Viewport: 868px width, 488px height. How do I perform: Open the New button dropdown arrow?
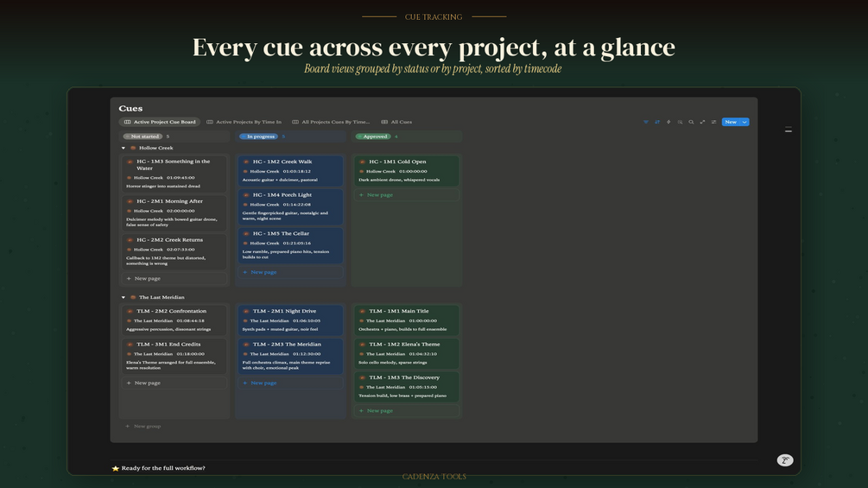coord(744,122)
